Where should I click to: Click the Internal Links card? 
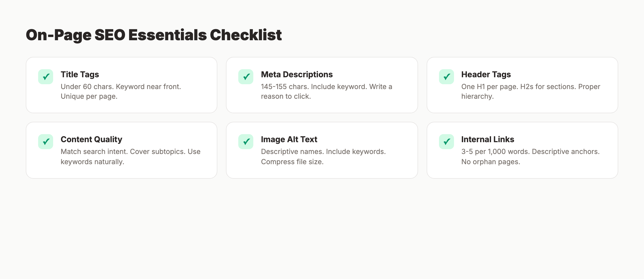(522, 150)
